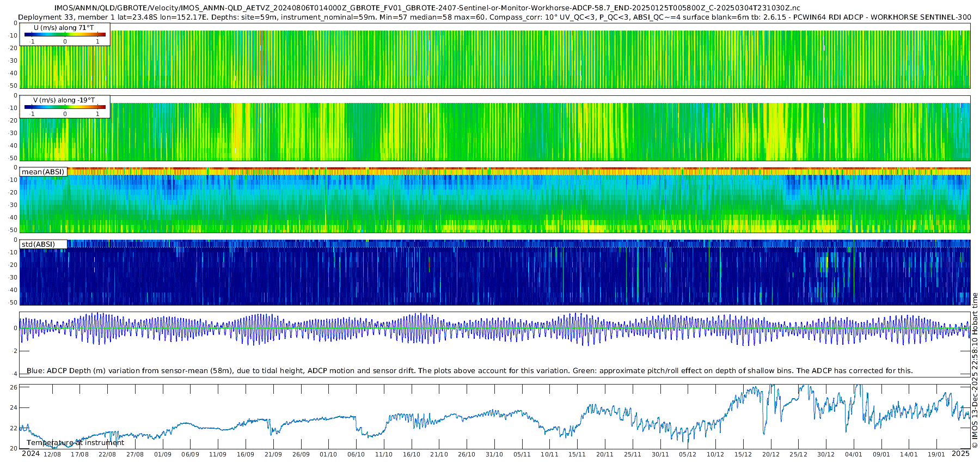Select the 06/10 date tick label
The width and height of the screenshot is (980, 463).
[356, 454]
